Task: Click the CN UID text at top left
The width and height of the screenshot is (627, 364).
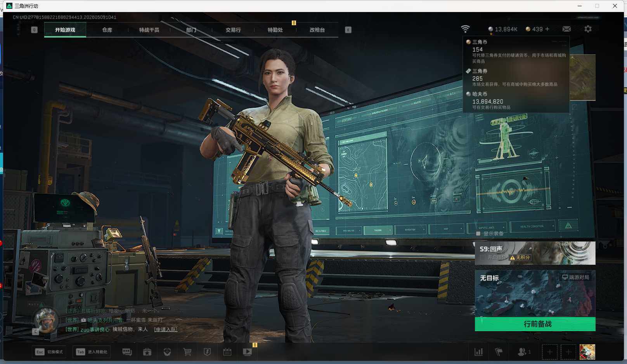Action: [64, 17]
